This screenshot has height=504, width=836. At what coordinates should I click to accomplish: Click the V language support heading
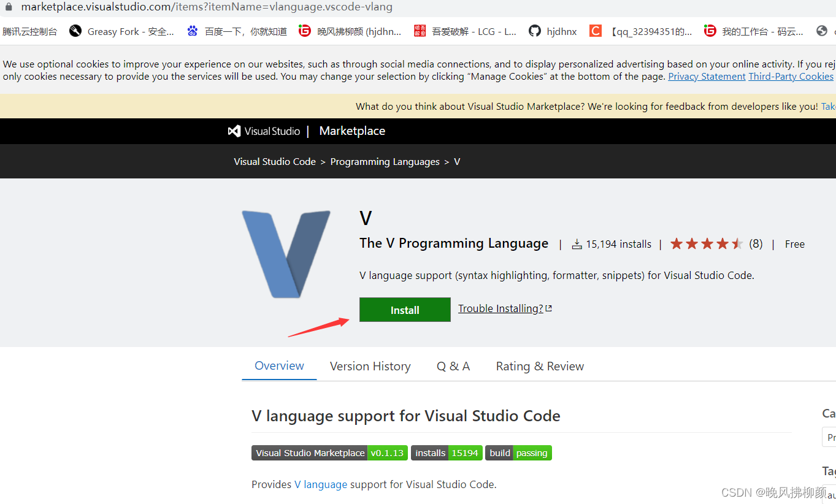pyautogui.click(x=406, y=416)
